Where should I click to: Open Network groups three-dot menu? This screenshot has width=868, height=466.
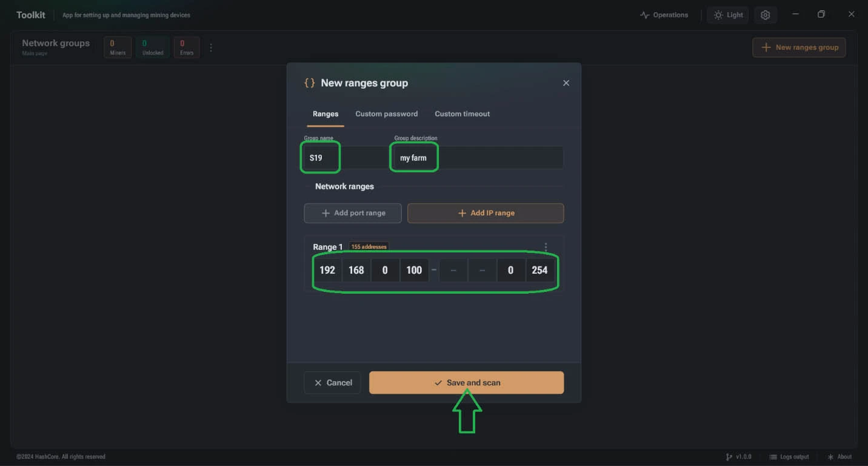[x=211, y=47]
